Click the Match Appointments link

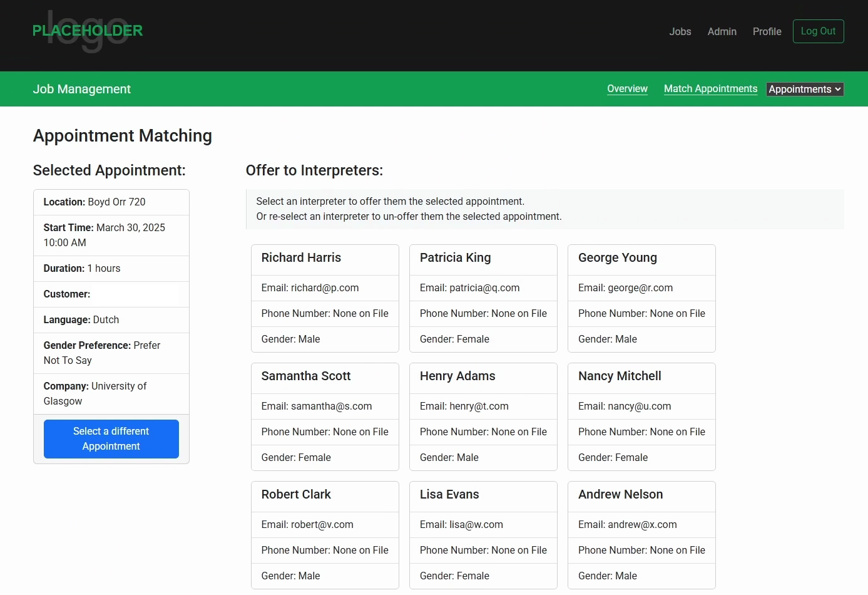tap(710, 89)
